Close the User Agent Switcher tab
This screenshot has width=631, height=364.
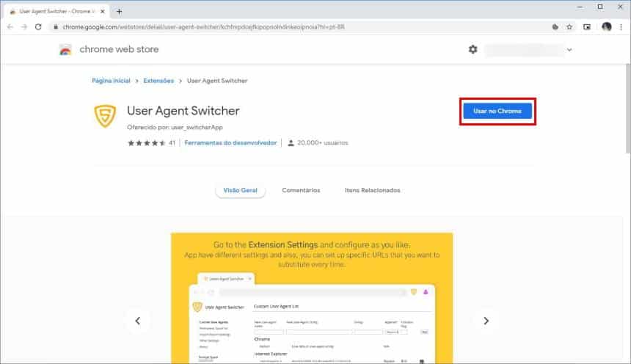102,11
